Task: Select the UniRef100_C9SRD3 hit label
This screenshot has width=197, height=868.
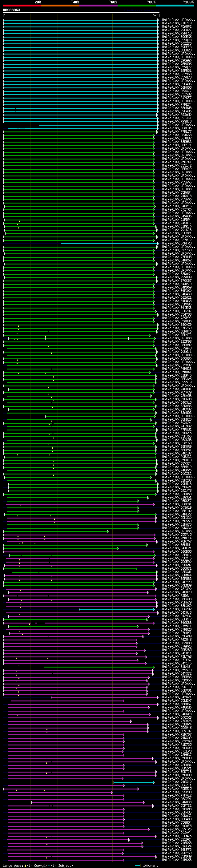Action: click(177, 792)
